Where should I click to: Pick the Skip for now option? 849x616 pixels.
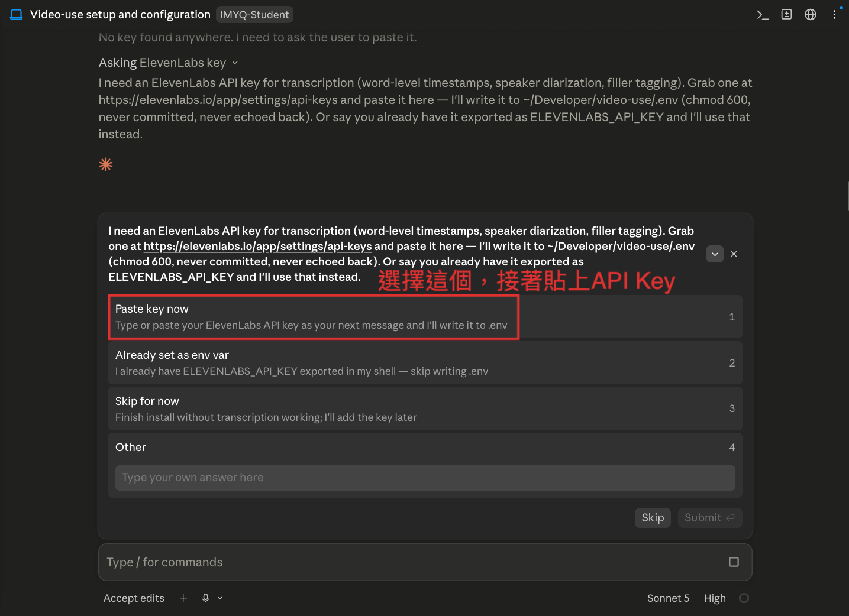425,408
